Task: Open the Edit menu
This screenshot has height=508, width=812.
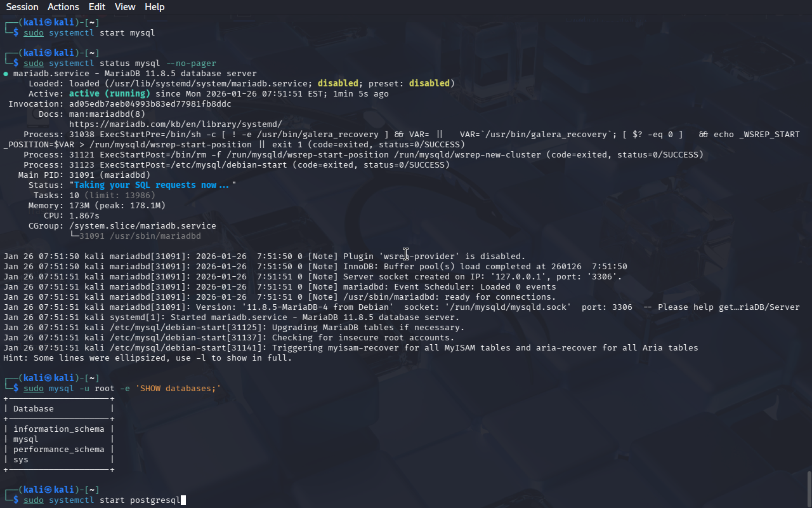Action: tap(97, 7)
